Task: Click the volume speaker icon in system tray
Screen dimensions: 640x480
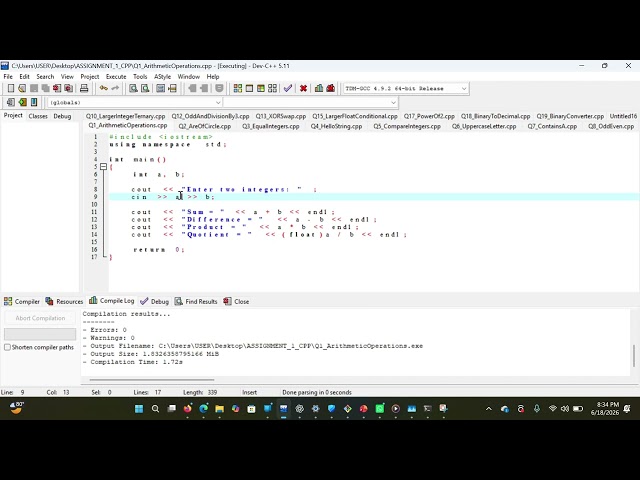Action: point(565,409)
